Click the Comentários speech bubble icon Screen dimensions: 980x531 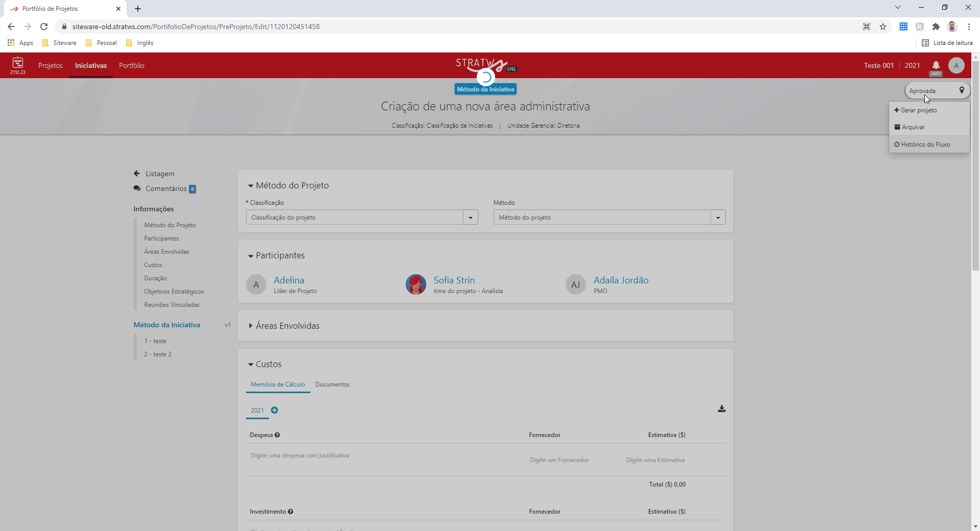(x=137, y=188)
